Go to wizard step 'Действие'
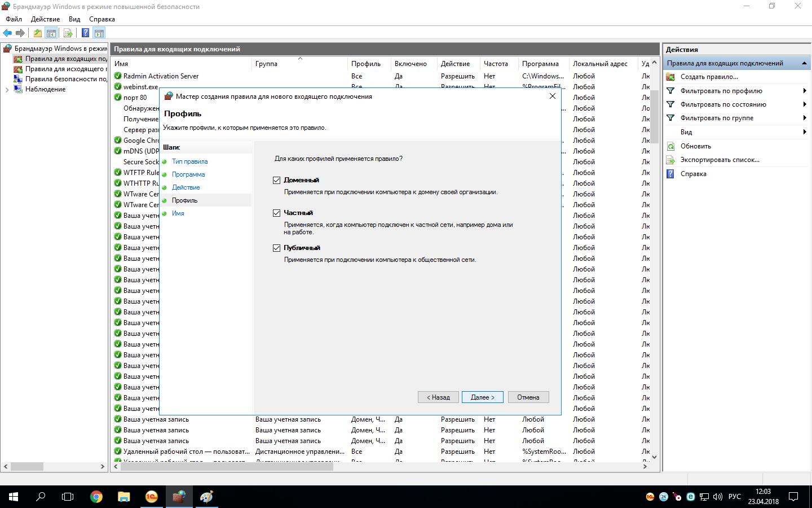The image size is (812, 508). (186, 187)
